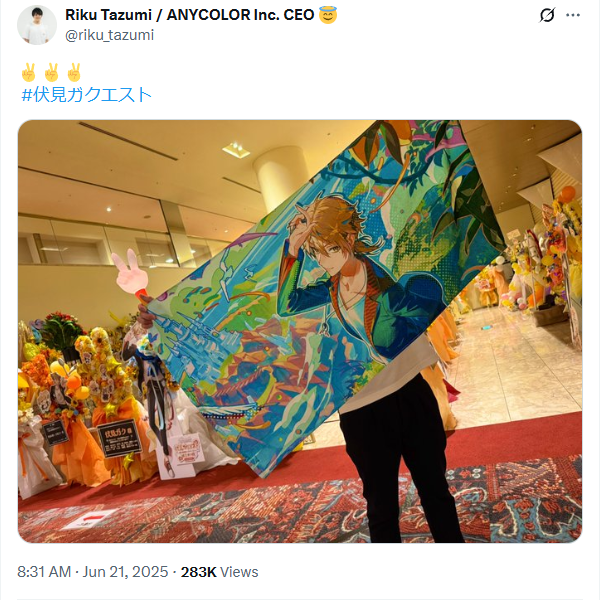Visit the @riku_tazumi handle link
The width and height of the screenshot is (600, 600).
click(109, 35)
